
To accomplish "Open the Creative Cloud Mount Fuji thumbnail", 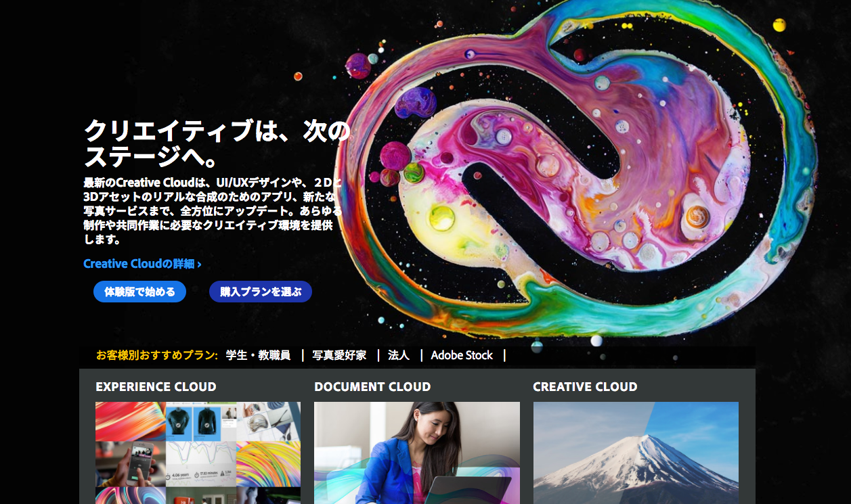I will 636,453.
